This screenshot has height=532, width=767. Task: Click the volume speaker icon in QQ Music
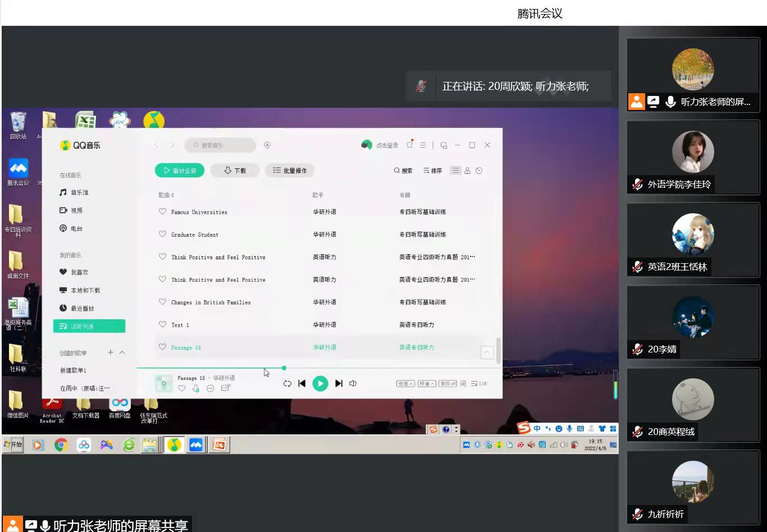(353, 384)
